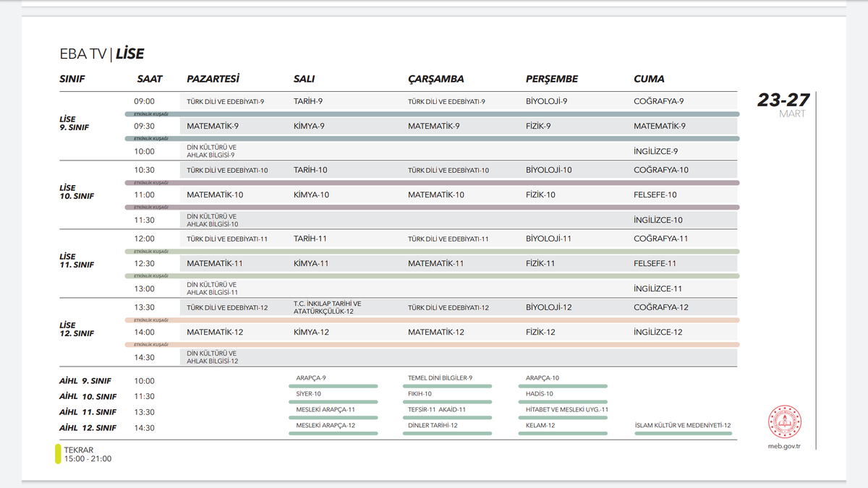Image resolution: width=868 pixels, height=488 pixels.
Task: Click the COĞRAFYA-11 cell
Action: [661, 239]
